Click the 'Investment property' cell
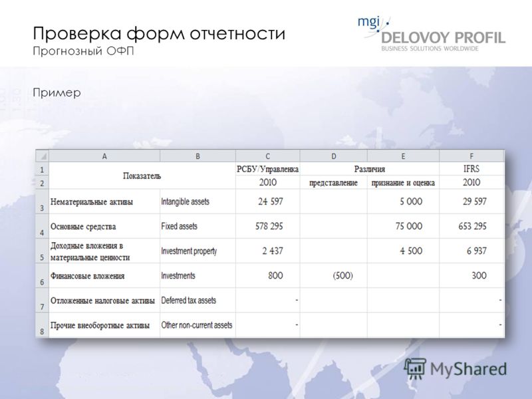 coord(198,251)
